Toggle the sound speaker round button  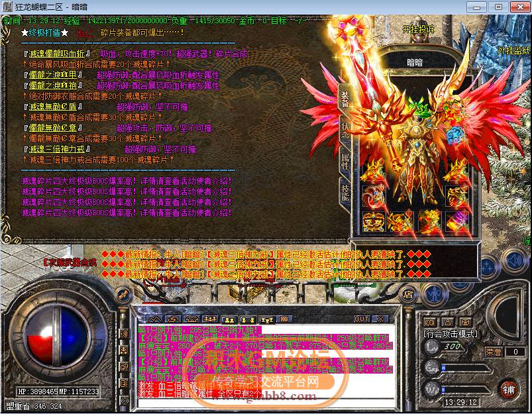click(514, 262)
